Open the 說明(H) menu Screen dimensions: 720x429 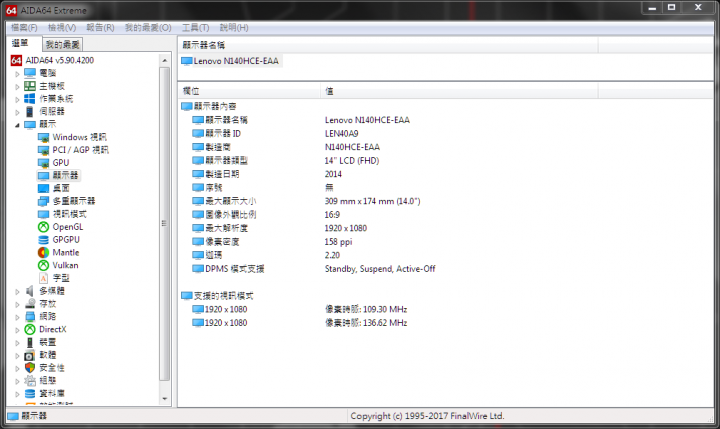point(234,28)
